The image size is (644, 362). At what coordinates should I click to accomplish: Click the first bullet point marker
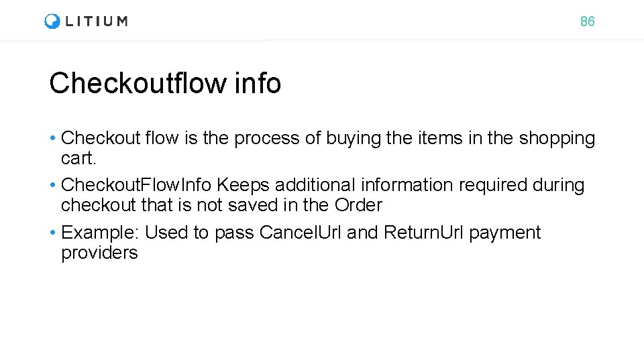[52, 139]
